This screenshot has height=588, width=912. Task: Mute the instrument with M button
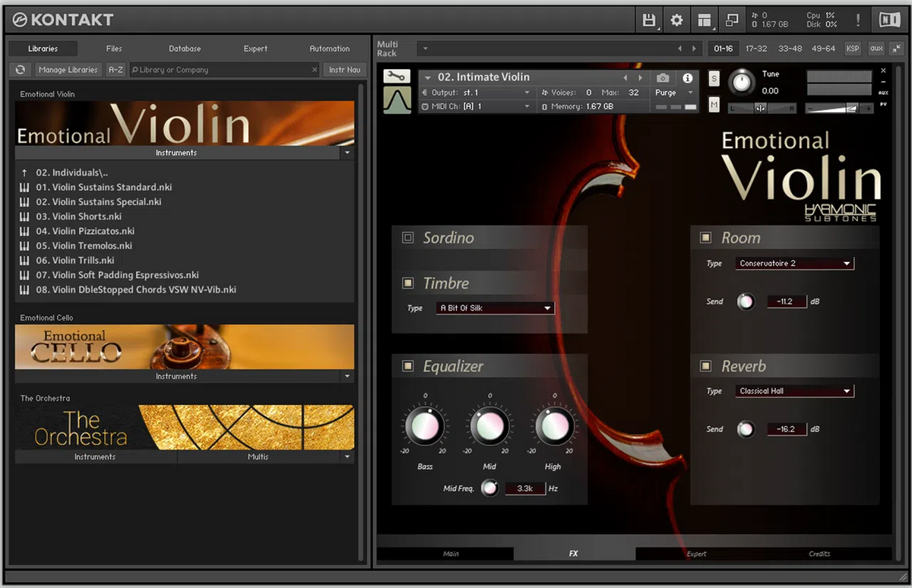(714, 105)
